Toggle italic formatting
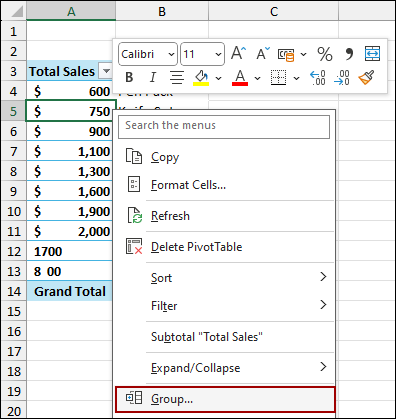 click(x=153, y=77)
